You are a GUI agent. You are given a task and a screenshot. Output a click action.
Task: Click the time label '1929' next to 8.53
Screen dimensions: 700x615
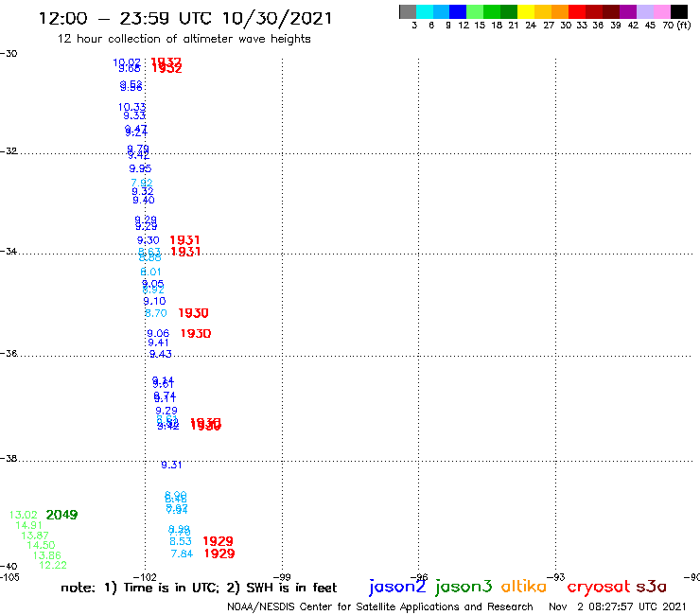click(218, 541)
